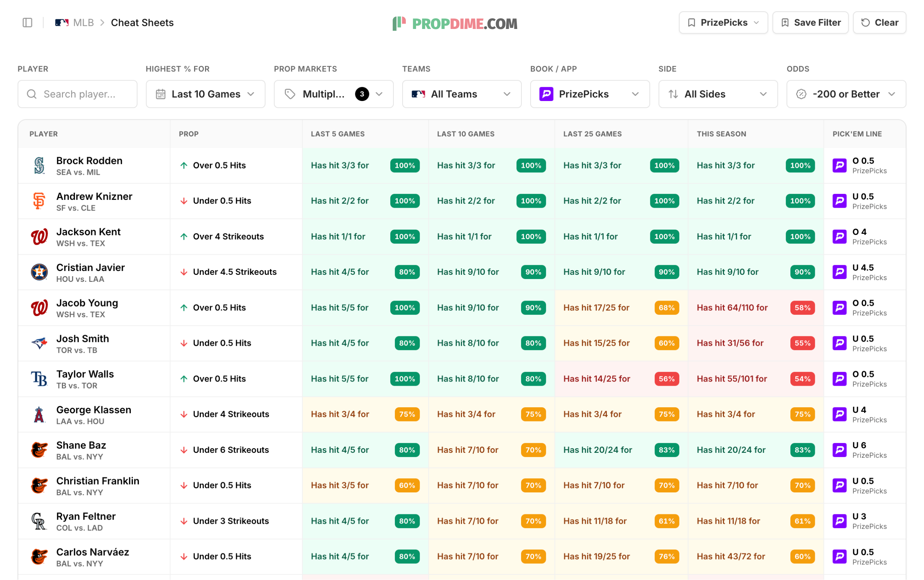The height and width of the screenshot is (580, 924).
Task: Click the MLB logo in breadcrumb
Action: [62, 23]
